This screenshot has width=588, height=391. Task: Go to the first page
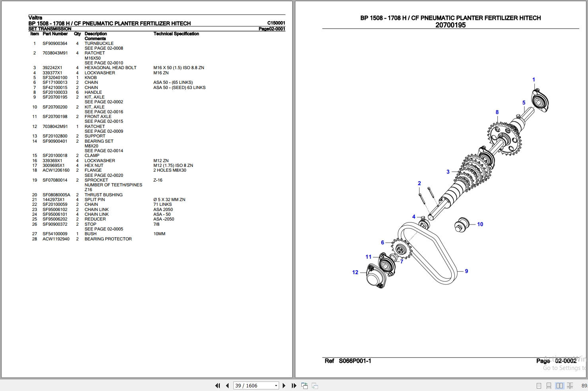[x=217, y=385]
